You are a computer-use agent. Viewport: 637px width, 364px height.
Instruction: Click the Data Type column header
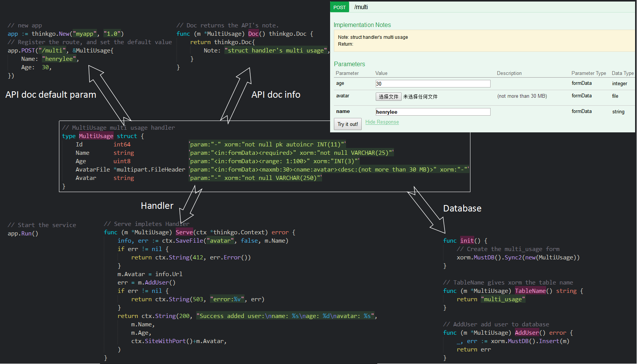coord(623,73)
